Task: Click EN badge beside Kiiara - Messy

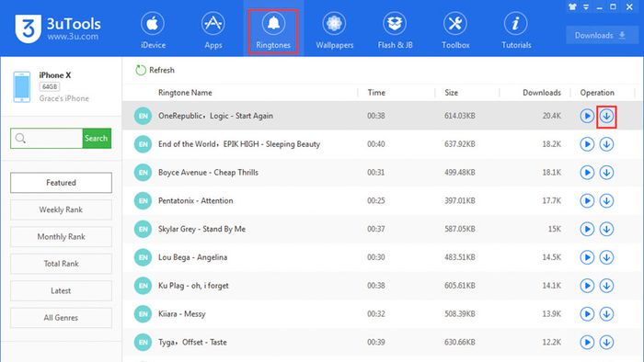Action: pyautogui.click(x=143, y=314)
